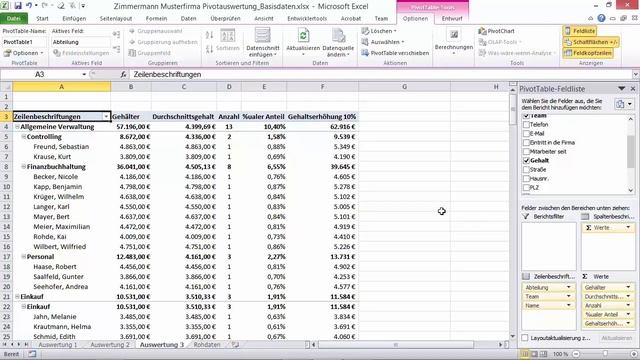The width and height of the screenshot is (640, 360).
Task: Zoom in with plus button
Action: click(x=634, y=354)
